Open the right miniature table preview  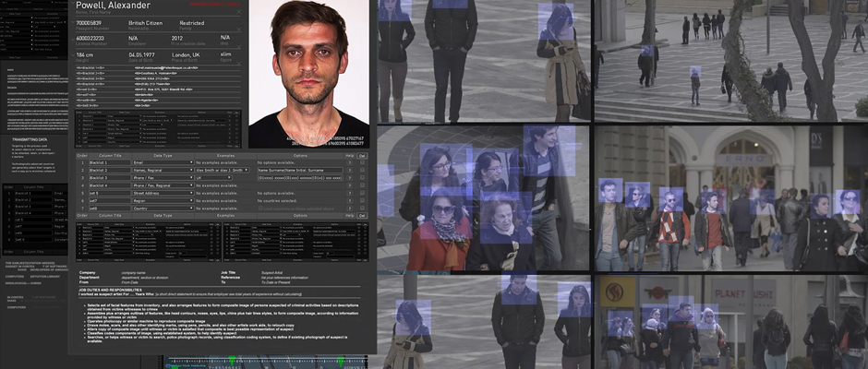pyautogui.click(x=295, y=243)
